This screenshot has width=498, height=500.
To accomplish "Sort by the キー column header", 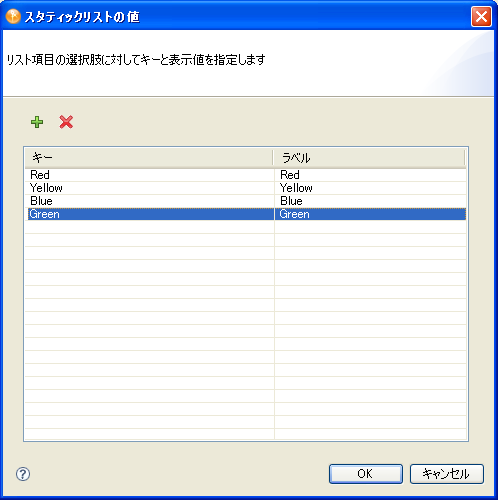I will [149, 157].
